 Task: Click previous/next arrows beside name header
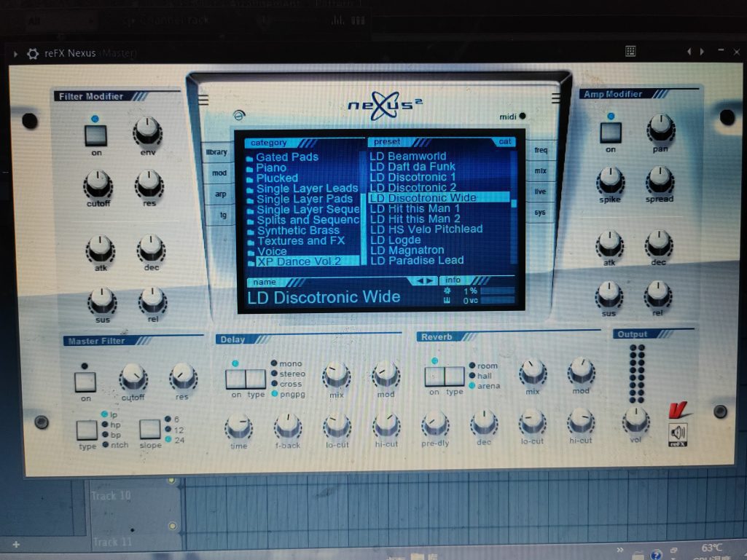tap(424, 281)
